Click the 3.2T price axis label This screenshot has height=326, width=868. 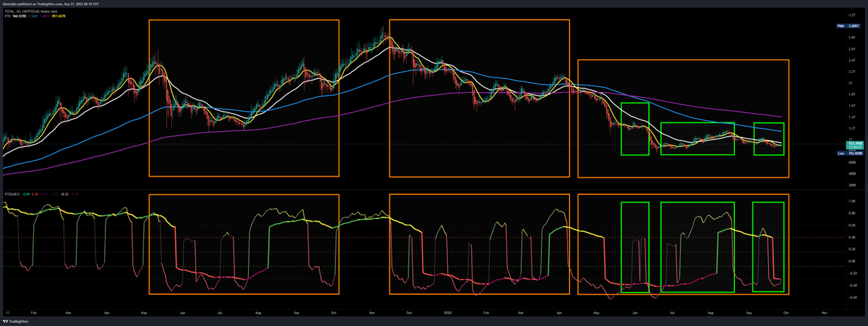pos(851,14)
